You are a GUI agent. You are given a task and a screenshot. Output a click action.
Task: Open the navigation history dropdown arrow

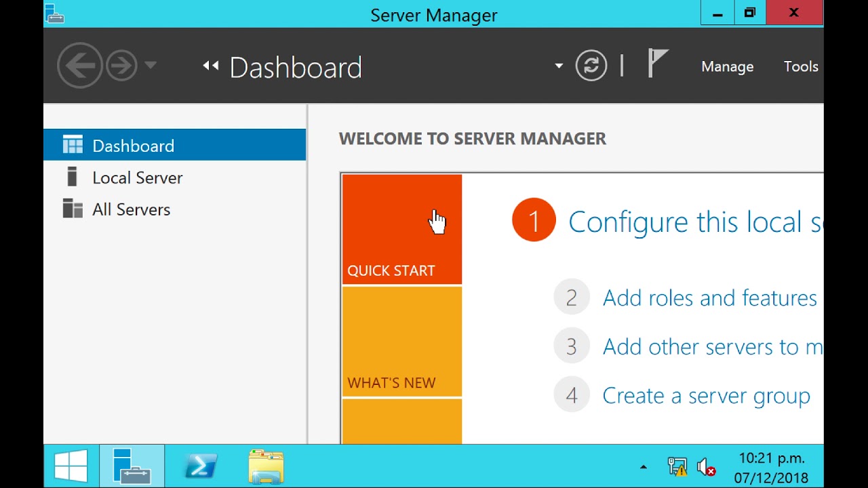pos(151,66)
